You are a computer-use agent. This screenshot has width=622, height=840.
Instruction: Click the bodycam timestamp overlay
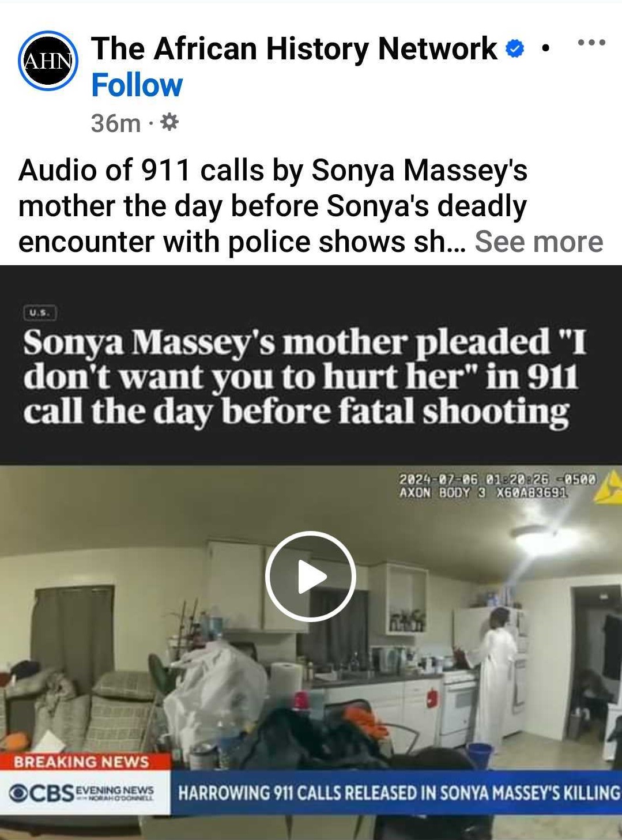(497, 479)
